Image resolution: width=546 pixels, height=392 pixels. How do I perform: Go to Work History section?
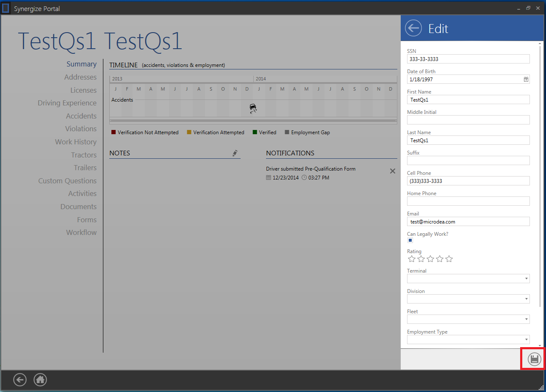[x=76, y=142]
